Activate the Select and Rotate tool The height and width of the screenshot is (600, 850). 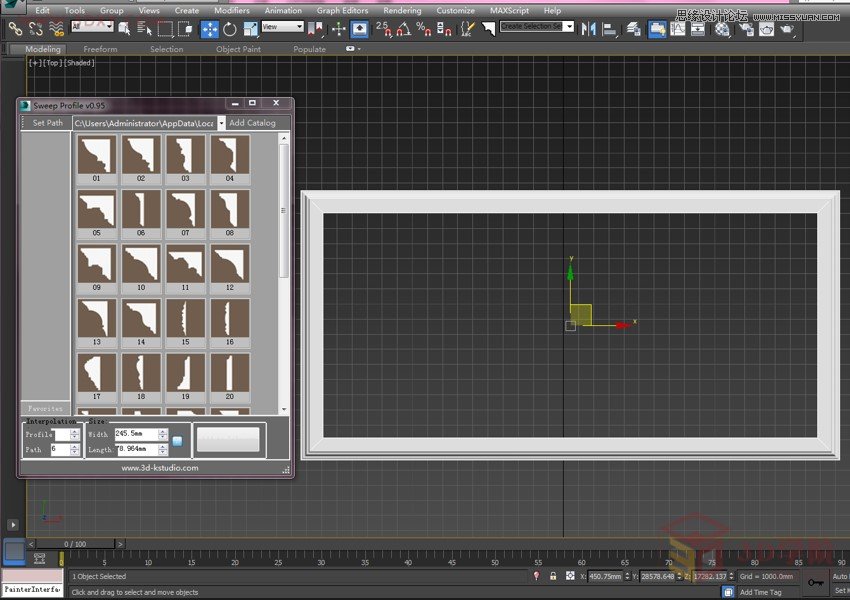click(x=230, y=29)
